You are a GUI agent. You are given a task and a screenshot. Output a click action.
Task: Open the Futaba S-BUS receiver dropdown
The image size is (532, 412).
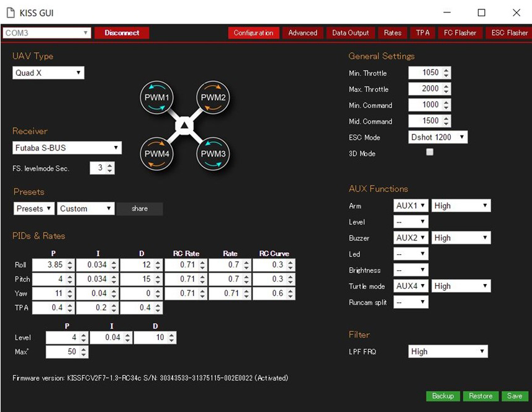(x=67, y=148)
